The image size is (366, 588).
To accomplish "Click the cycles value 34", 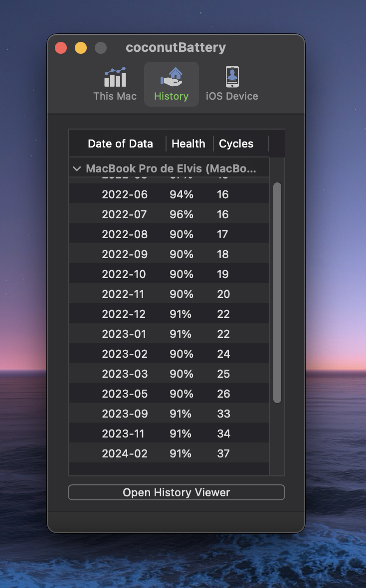I will point(223,434).
